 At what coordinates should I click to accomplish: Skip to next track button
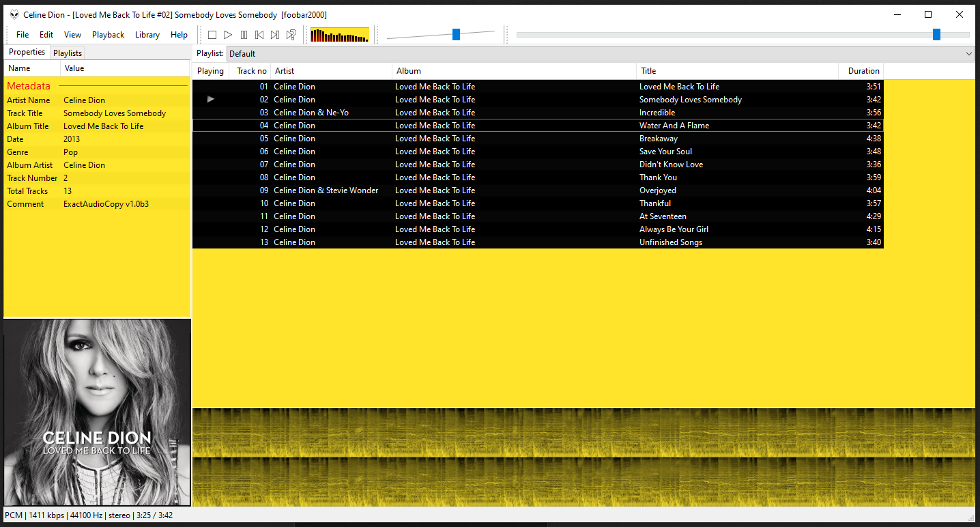[275, 35]
